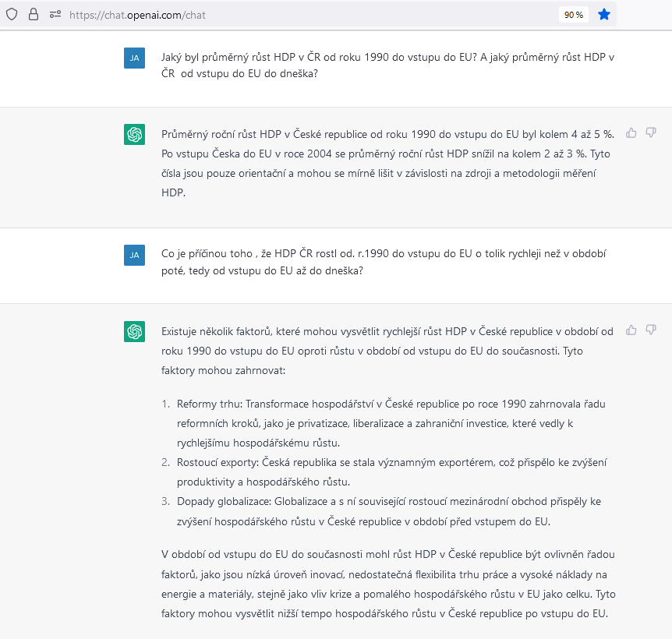
Task: Click the JA avatar beside "Co je příčinou toho"
Action: tap(134, 255)
